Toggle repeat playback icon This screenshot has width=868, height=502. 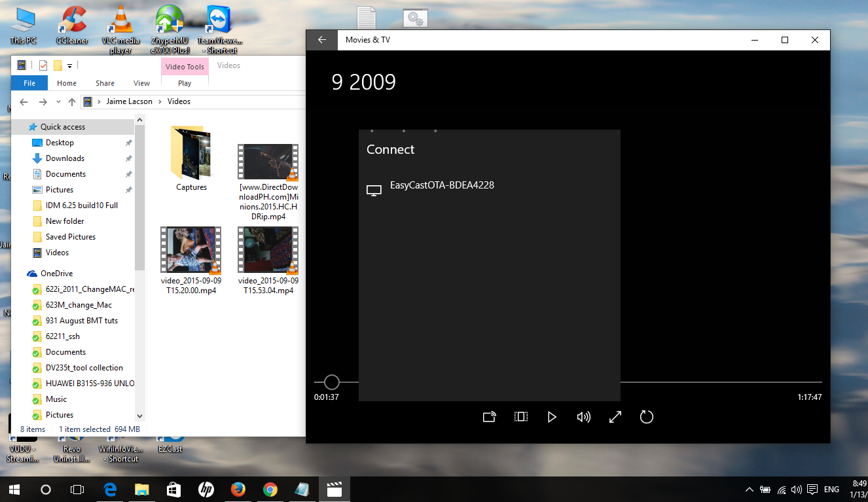(x=646, y=417)
